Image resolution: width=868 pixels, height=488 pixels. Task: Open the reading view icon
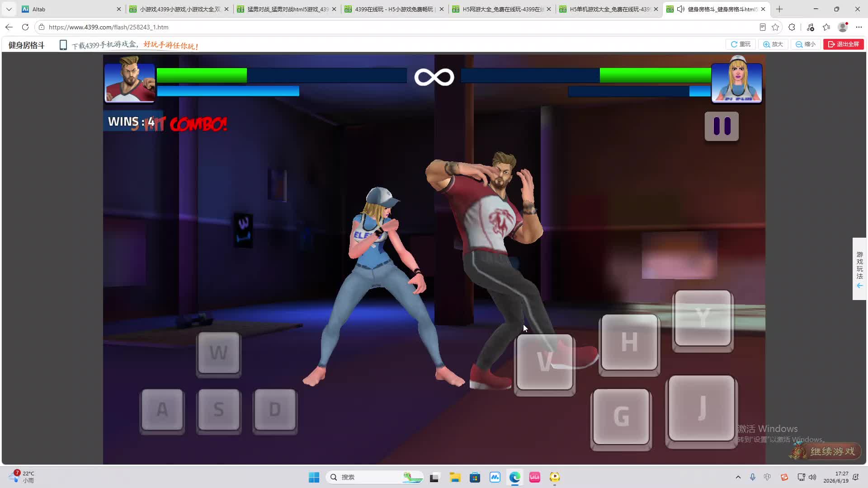pyautogui.click(x=763, y=27)
